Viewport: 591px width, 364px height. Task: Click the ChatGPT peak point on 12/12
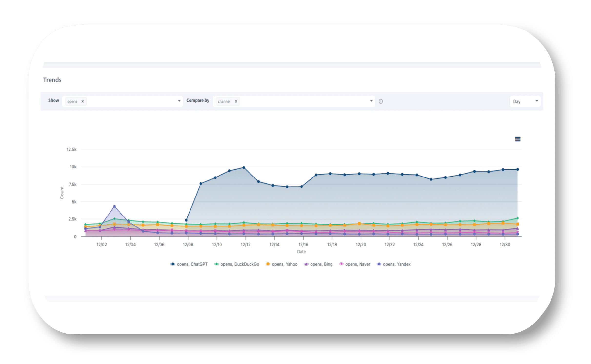coord(244,167)
